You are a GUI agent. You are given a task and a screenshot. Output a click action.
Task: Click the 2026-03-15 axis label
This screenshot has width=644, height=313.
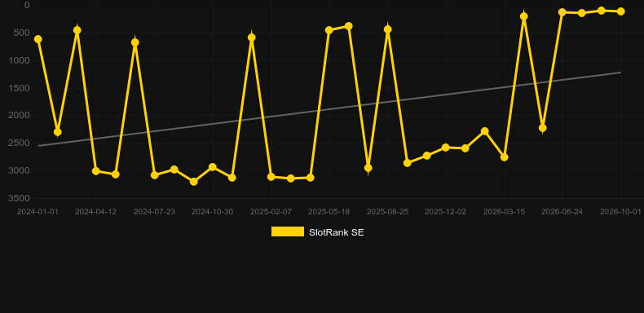504,212
